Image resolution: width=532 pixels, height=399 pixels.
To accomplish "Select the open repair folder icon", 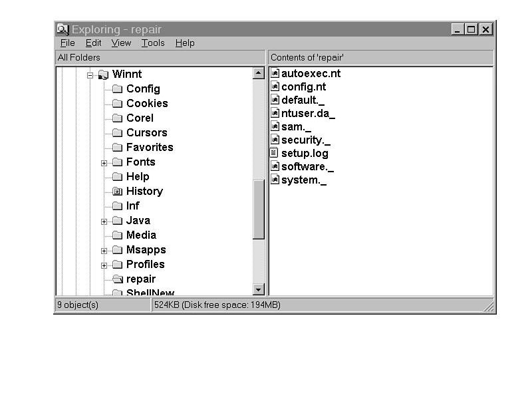I will click(x=118, y=279).
